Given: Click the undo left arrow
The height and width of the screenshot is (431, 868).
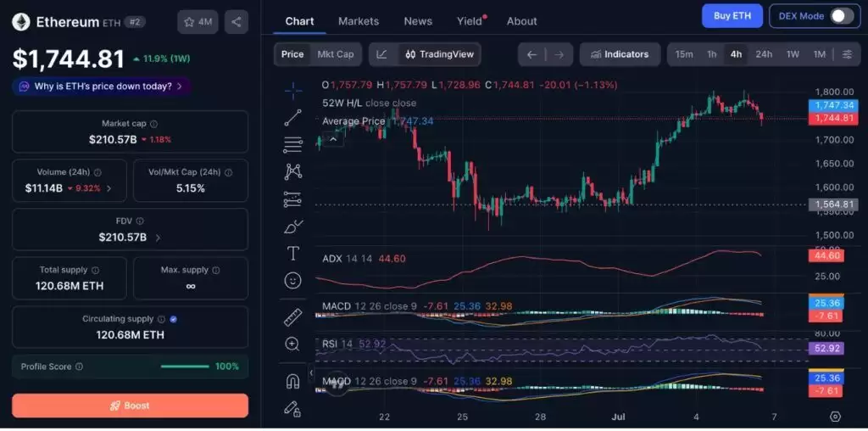Looking at the screenshot, I should (x=532, y=54).
